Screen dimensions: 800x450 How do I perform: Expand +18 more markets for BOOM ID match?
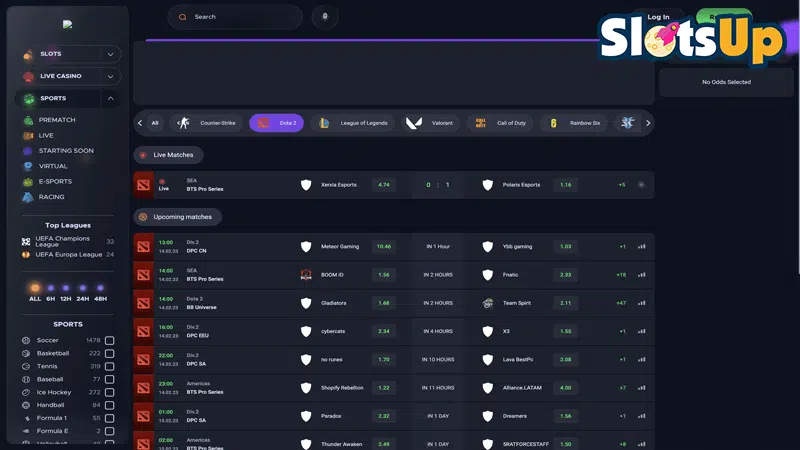621,275
